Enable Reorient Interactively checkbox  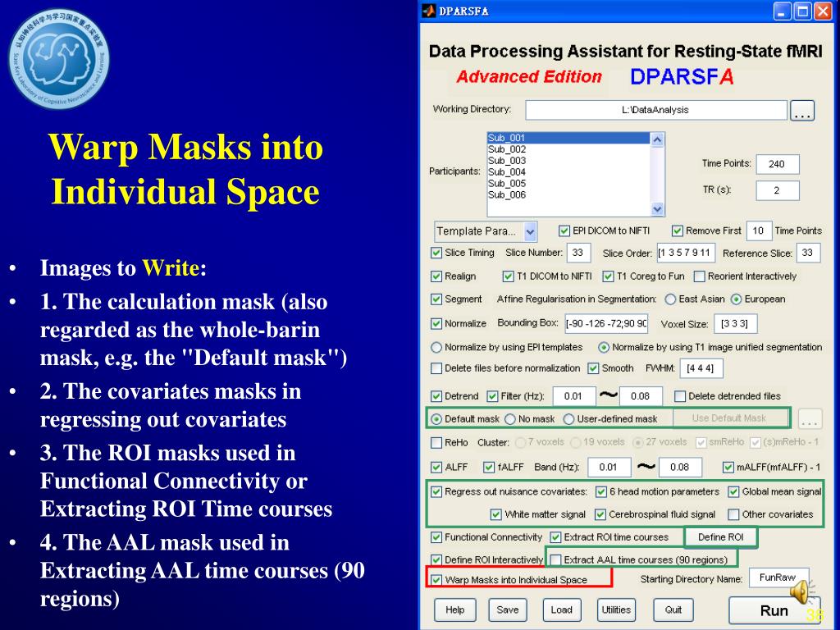point(699,276)
